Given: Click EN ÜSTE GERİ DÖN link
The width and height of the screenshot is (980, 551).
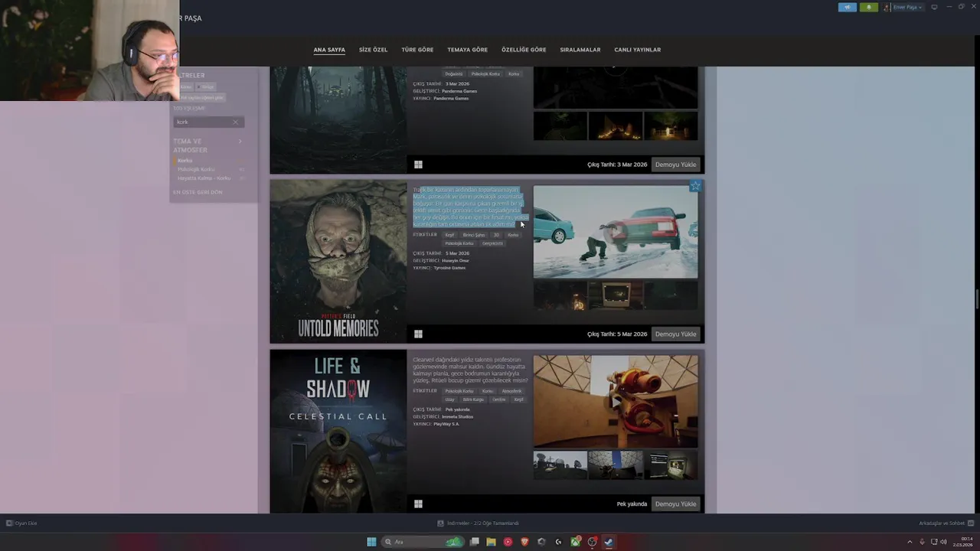Looking at the screenshot, I should pyautogui.click(x=198, y=192).
